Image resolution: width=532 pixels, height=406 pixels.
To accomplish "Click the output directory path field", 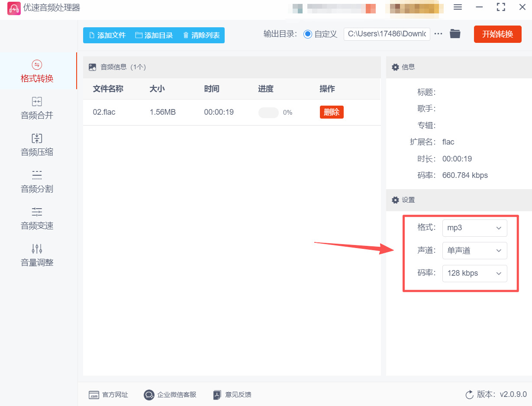I will pos(387,34).
